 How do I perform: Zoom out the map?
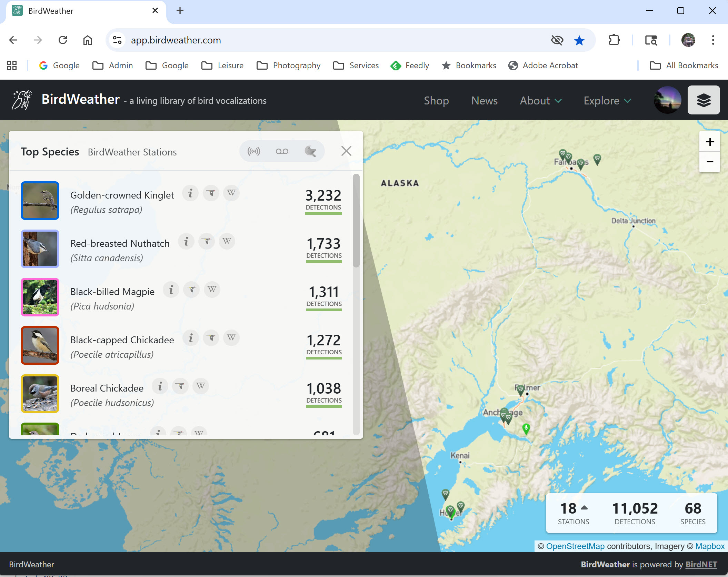(x=709, y=162)
